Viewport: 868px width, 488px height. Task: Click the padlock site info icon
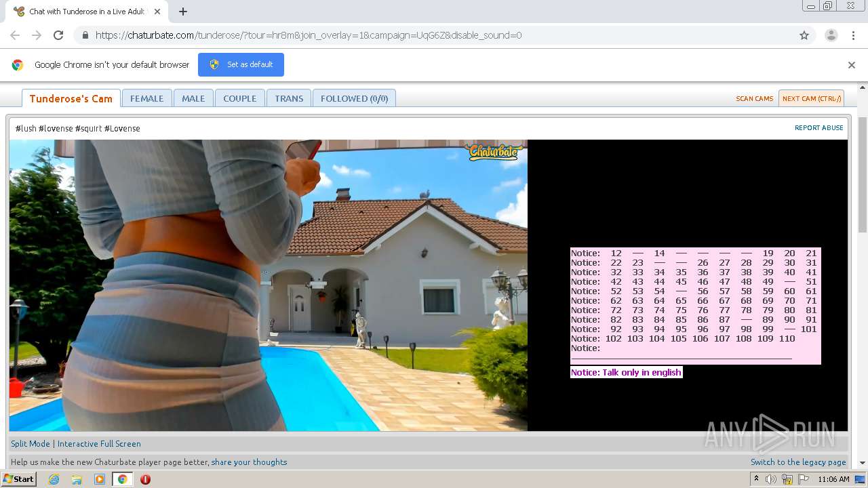click(x=85, y=35)
